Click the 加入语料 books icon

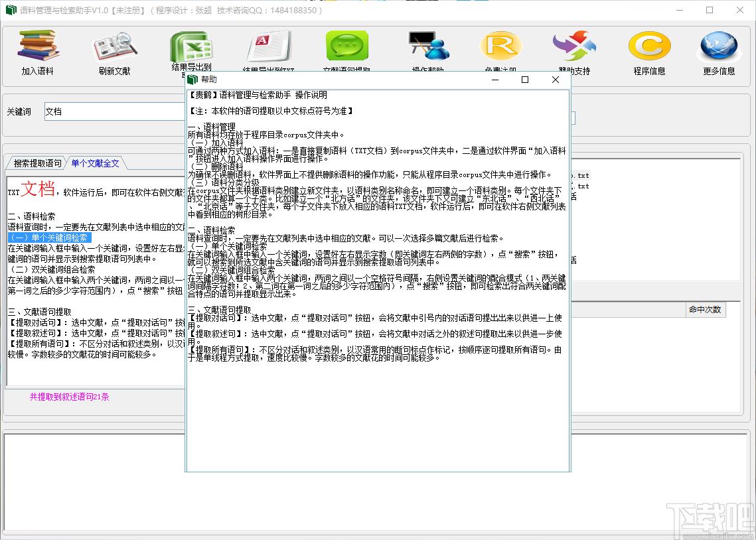(x=38, y=45)
